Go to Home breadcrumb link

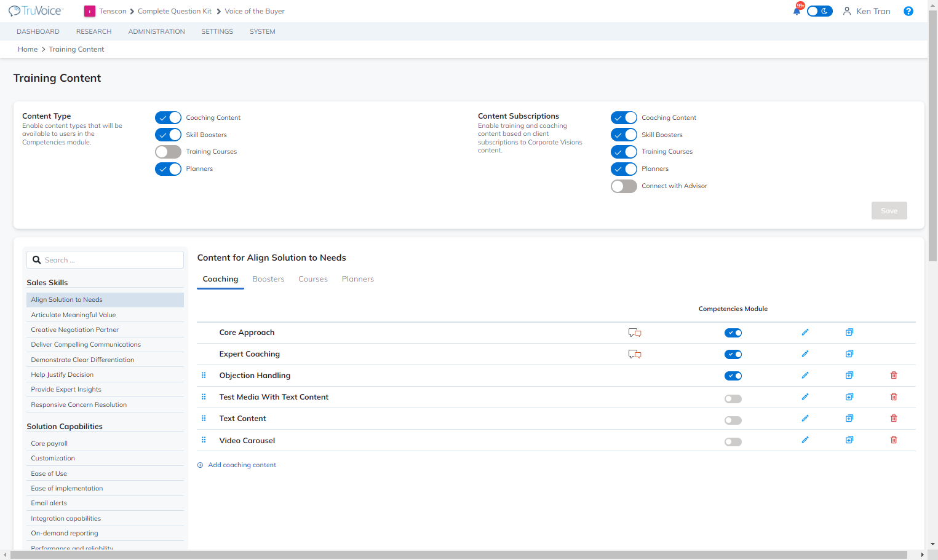(28, 49)
